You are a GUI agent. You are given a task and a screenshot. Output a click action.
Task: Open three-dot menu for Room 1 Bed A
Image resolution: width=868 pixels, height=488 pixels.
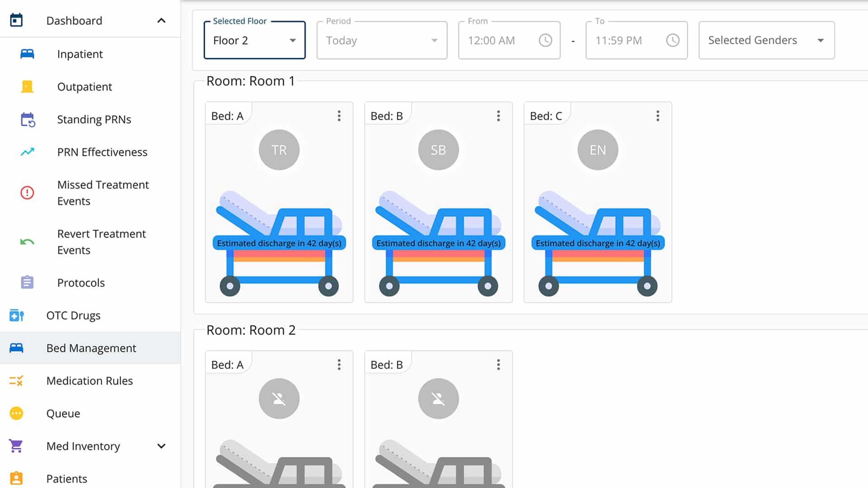tap(339, 116)
